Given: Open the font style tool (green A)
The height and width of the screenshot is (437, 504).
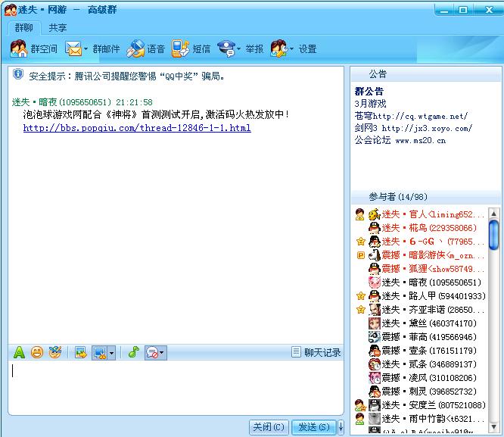Looking at the screenshot, I should [20, 352].
